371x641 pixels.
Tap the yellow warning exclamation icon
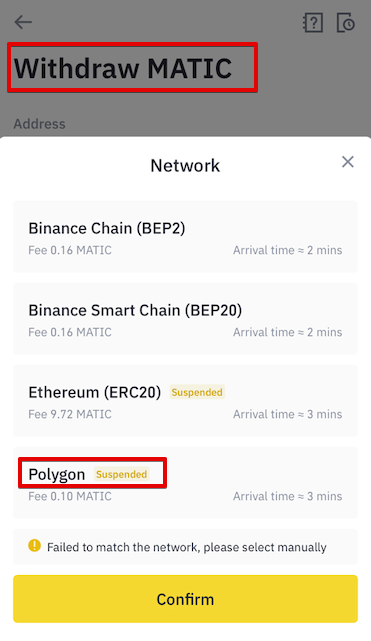point(34,545)
